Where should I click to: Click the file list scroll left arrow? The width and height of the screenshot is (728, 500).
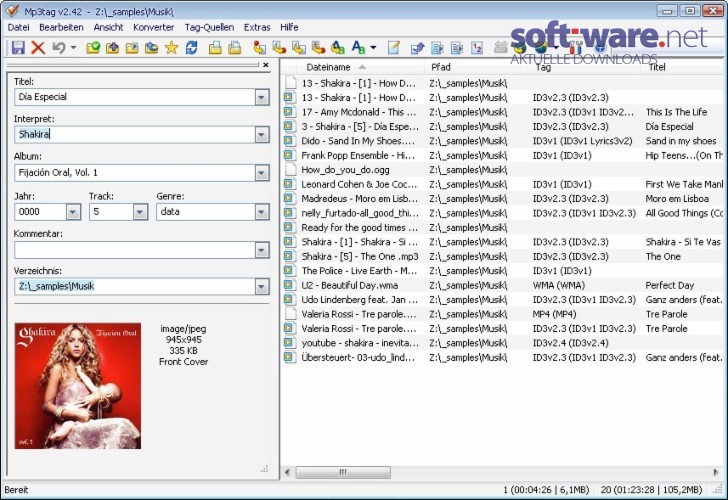click(x=287, y=472)
